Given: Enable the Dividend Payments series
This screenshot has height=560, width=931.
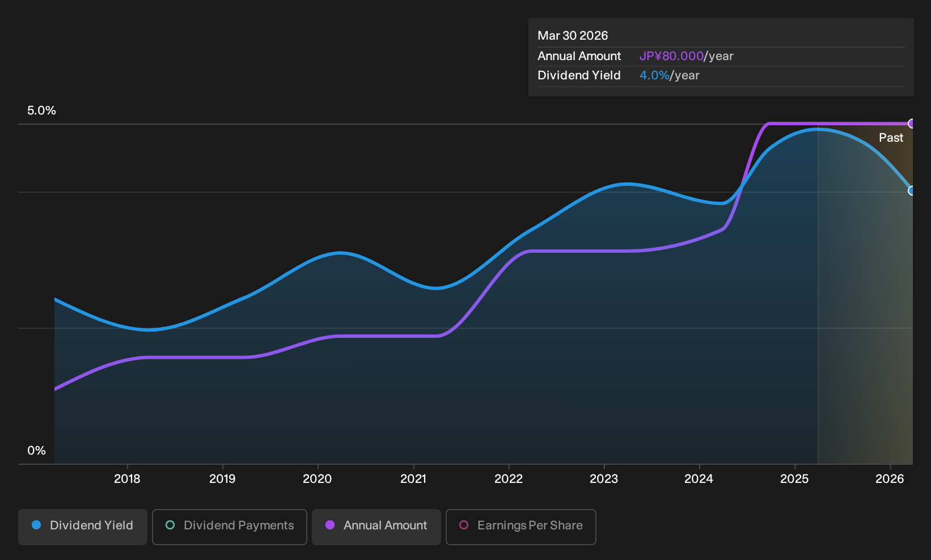Looking at the screenshot, I should (230, 527).
